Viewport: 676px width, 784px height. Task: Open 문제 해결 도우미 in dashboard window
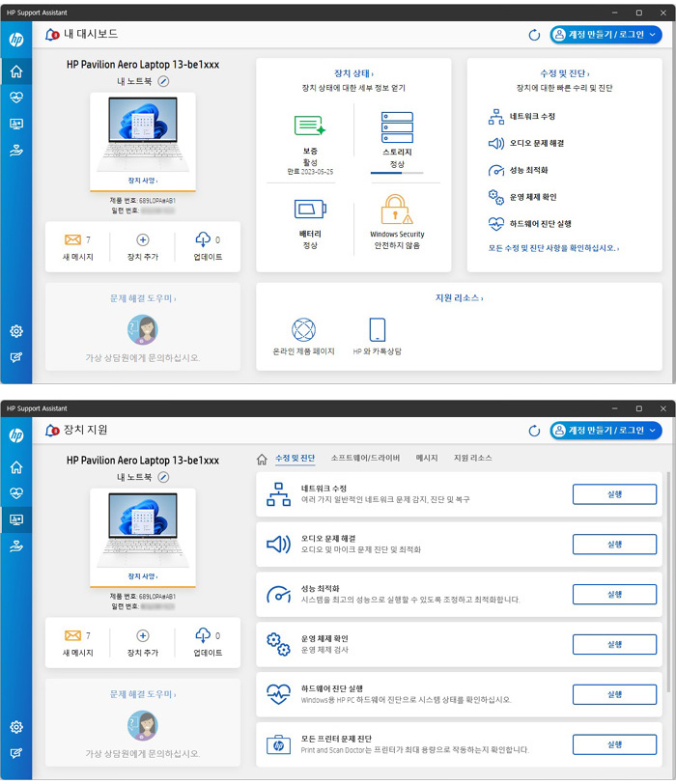pyautogui.click(x=143, y=298)
